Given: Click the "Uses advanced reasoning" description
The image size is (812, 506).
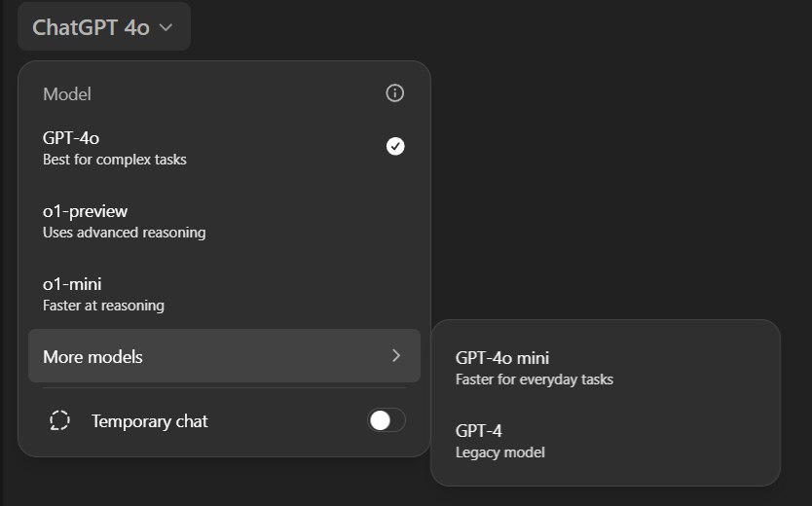Looking at the screenshot, I should point(124,233).
